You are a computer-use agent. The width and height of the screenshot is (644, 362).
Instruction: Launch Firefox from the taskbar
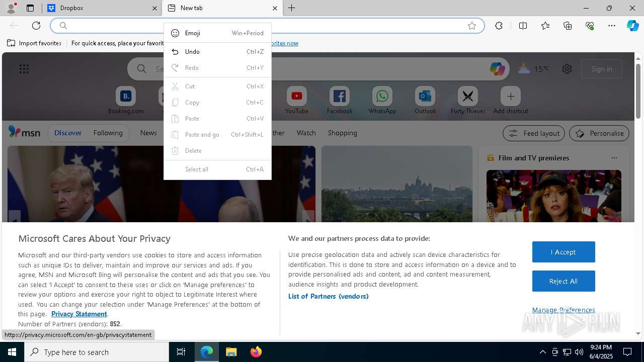[x=256, y=352]
